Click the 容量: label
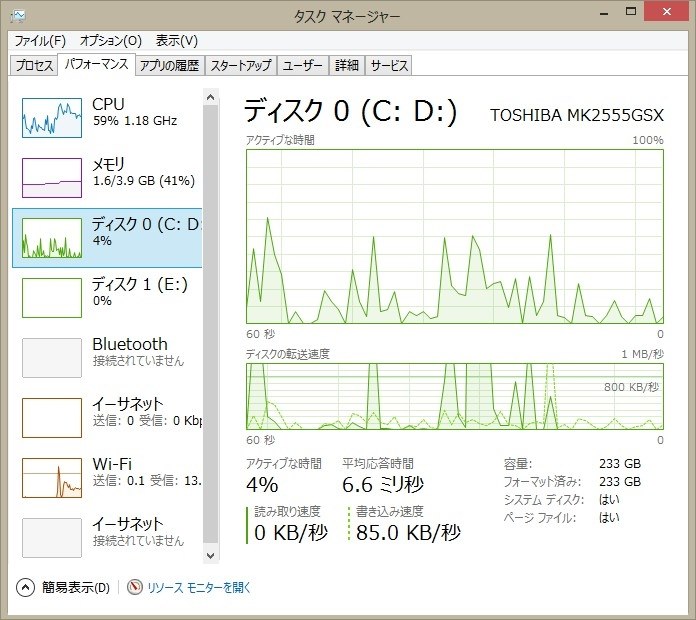 click(x=518, y=464)
